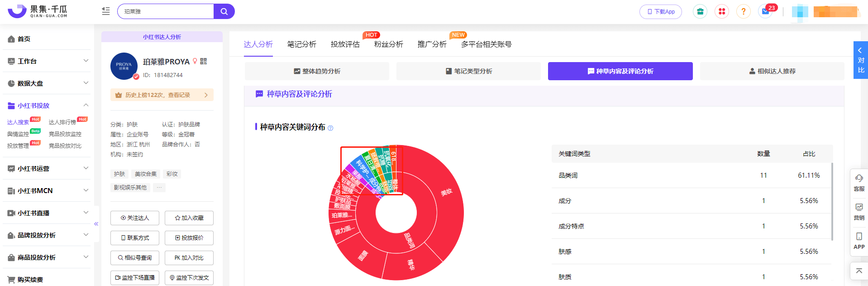
Task: Open 竞品投放监控 in the sidebar
Action: click(65, 134)
